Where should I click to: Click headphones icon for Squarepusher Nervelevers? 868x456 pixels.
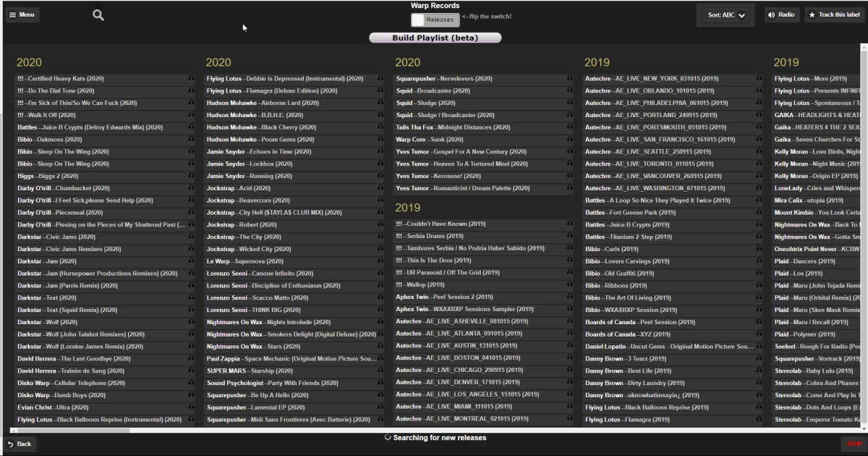570,78
